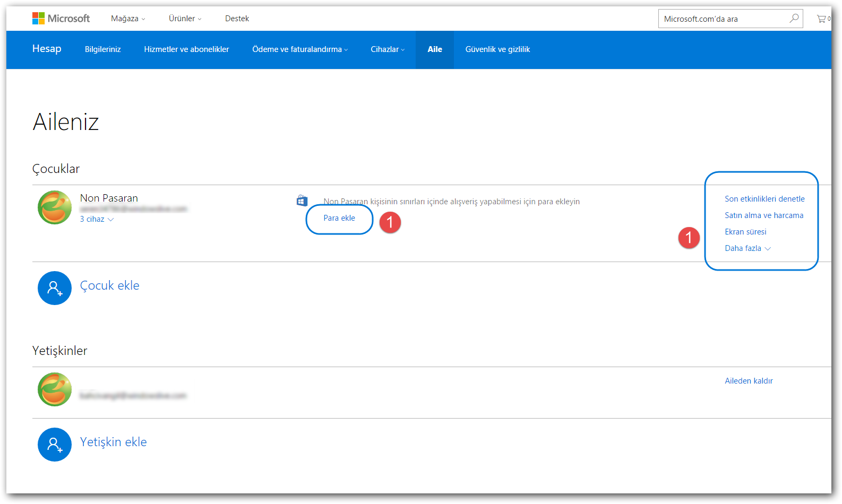Expand Daha fazla options

click(748, 248)
